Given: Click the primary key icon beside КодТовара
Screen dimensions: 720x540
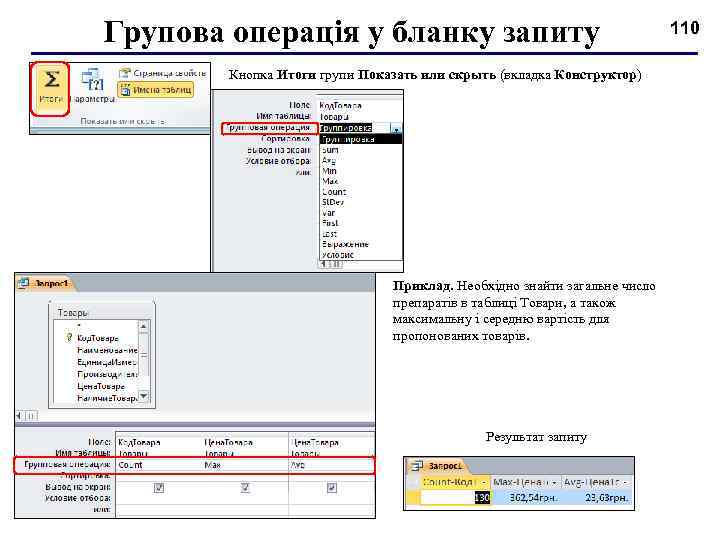Looking at the screenshot, I should (x=69, y=338).
